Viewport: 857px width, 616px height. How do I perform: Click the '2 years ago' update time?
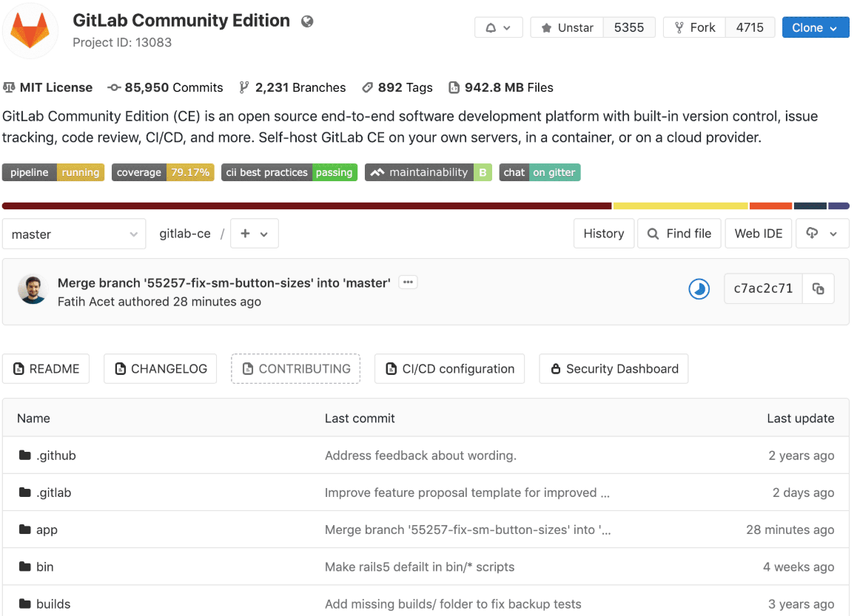801,456
